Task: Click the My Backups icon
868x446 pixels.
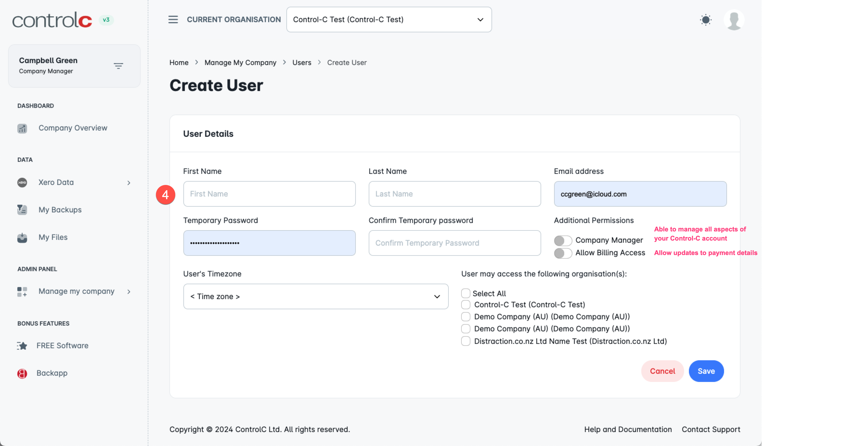Action: (x=22, y=210)
